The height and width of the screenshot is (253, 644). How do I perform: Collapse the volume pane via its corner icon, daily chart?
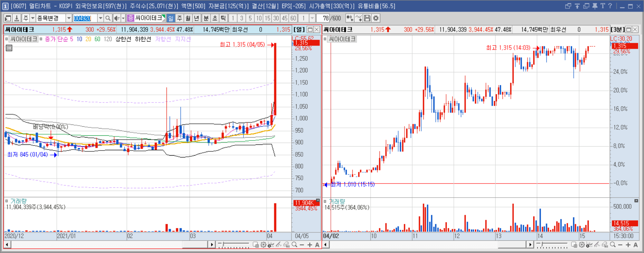[x=318, y=200]
